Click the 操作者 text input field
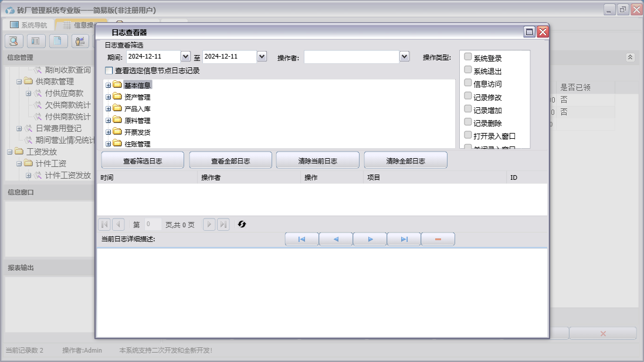 pyautogui.click(x=351, y=57)
